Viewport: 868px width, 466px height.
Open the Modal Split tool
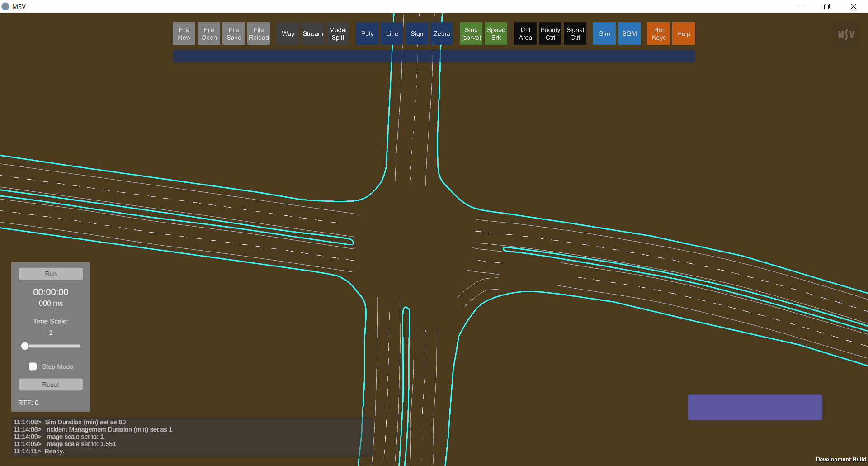point(338,33)
